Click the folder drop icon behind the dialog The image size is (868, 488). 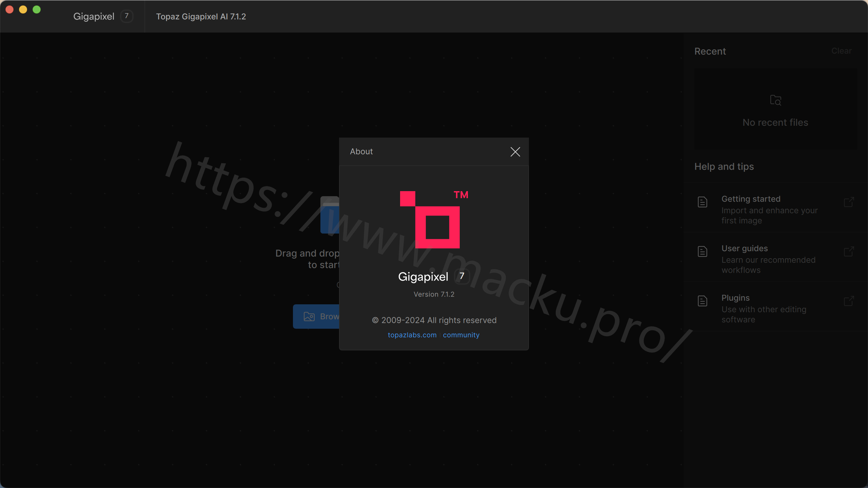pyautogui.click(x=330, y=215)
